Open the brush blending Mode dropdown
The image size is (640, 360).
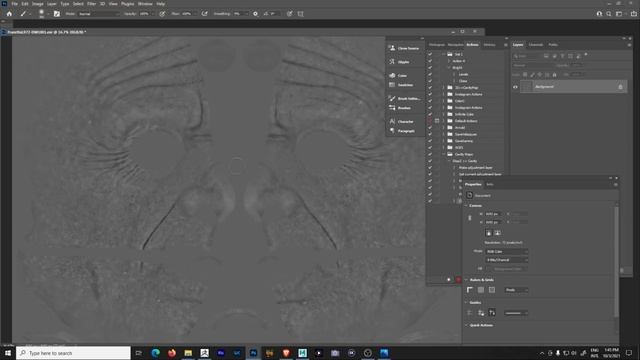click(x=99, y=14)
